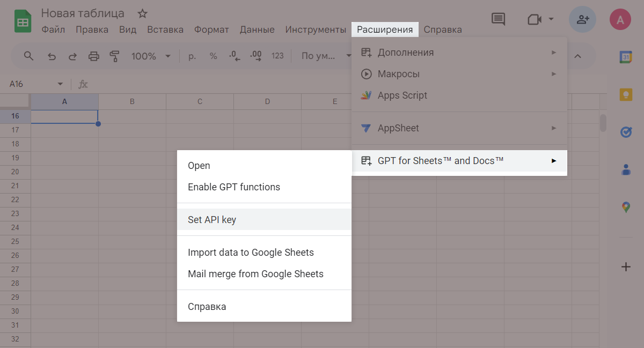The image size is (644, 348).
Task: Click the undo arrow icon
Action: tap(52, 56)
